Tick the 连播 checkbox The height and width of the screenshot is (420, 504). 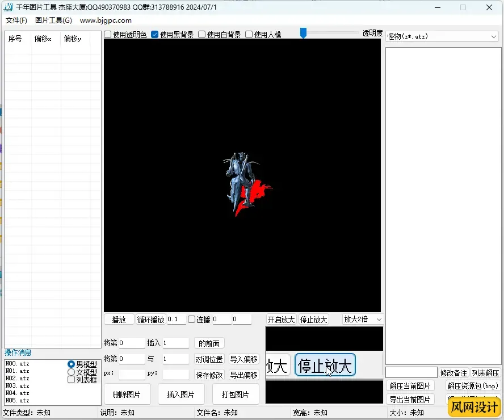(x=192, y=320)
